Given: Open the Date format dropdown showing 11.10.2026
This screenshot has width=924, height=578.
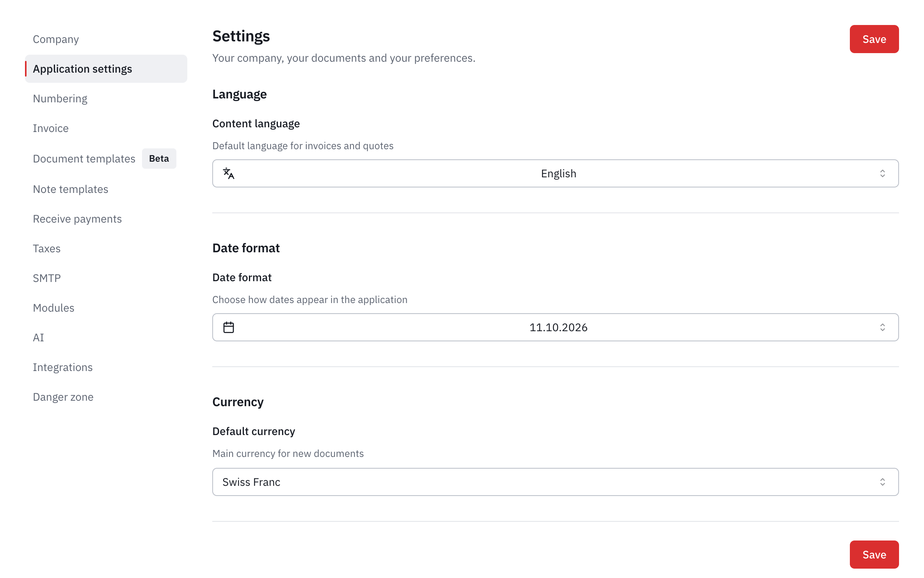Looking at the screenshot, I should click(x=555, y=327).
